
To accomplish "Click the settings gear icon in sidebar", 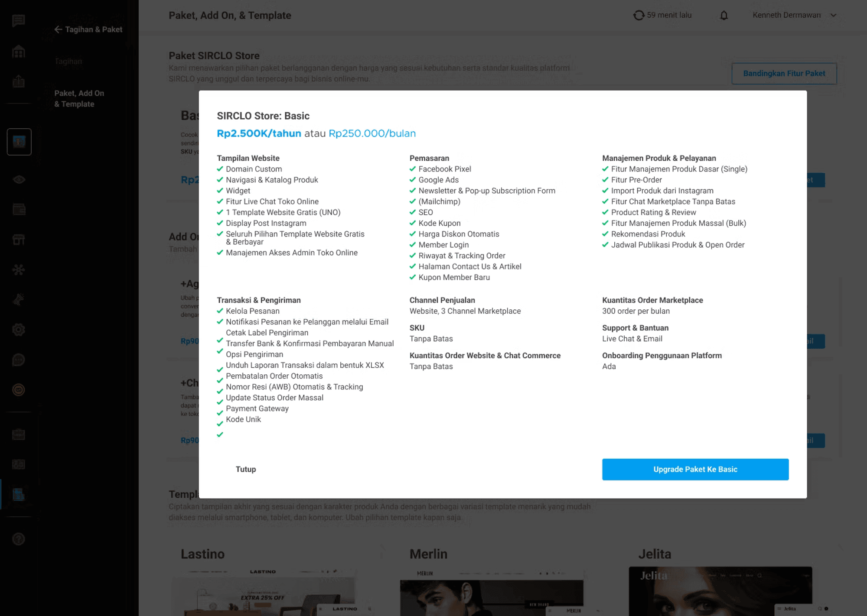I will tap(19, 330).
